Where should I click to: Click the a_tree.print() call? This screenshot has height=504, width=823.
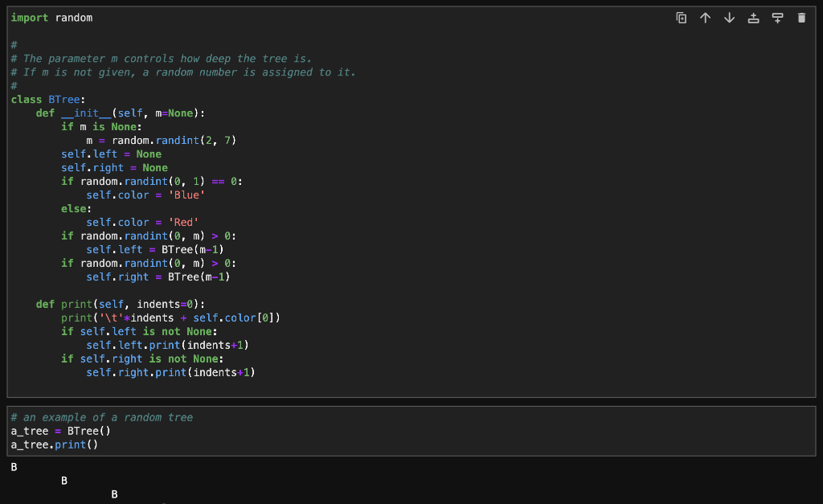(53, 445)
